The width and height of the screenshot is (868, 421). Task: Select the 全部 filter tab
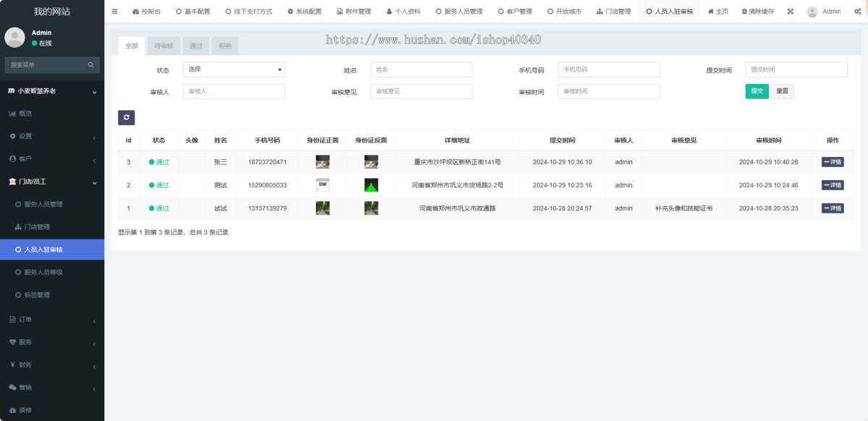pyautogui.click(x=132, y=46)
